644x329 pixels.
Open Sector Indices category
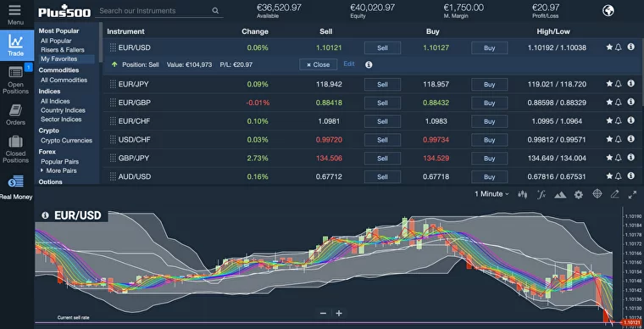(61, 119)
